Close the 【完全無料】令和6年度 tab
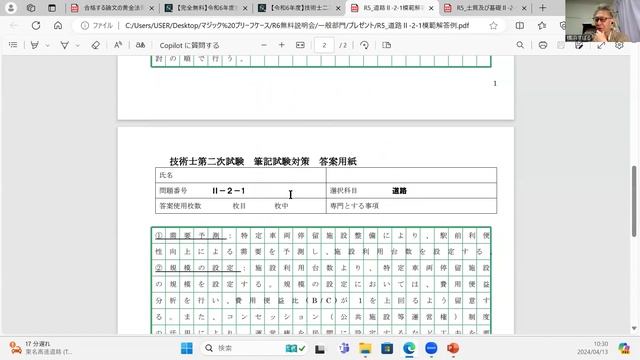 (245, 8)
